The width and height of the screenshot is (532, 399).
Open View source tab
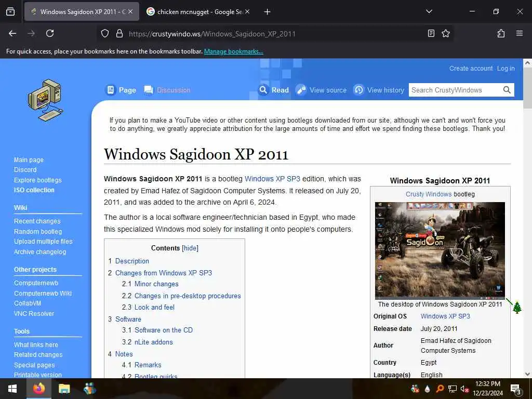tap(321, 90)
